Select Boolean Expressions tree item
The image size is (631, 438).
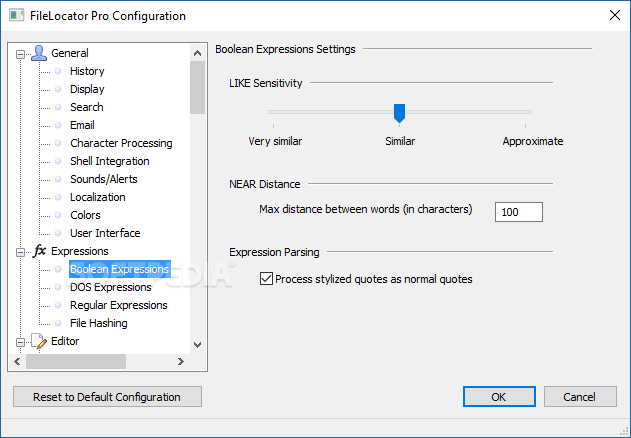coord(120,269)
